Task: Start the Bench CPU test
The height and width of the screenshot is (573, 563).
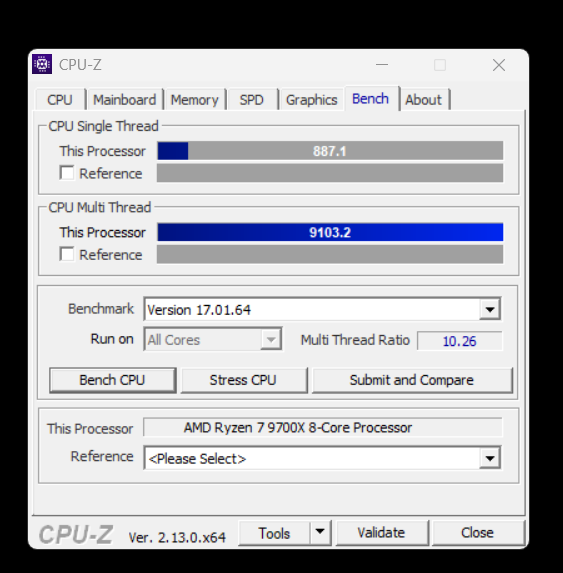Action: tap(113, 380)
